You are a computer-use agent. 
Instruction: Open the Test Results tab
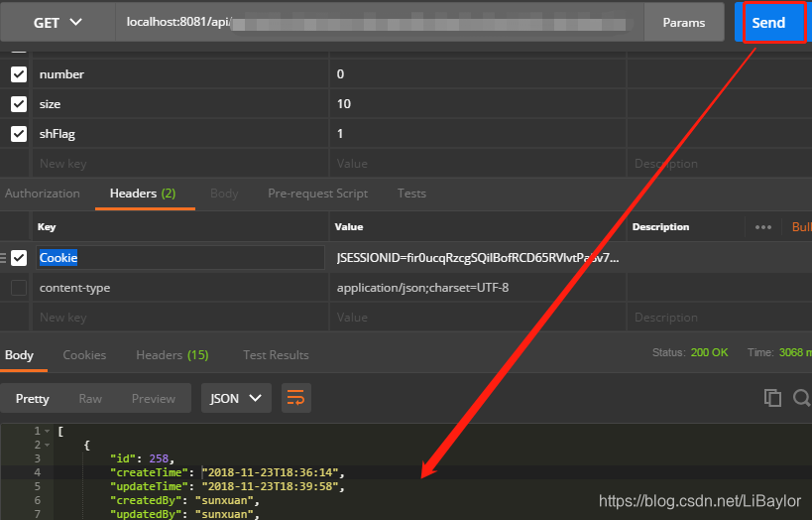click(276, 355)
